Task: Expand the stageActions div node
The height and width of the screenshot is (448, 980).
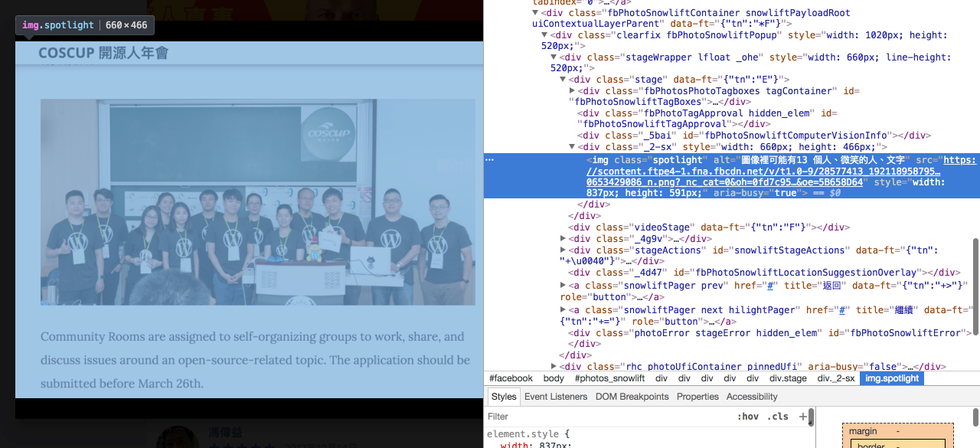Action: [563, 250]
